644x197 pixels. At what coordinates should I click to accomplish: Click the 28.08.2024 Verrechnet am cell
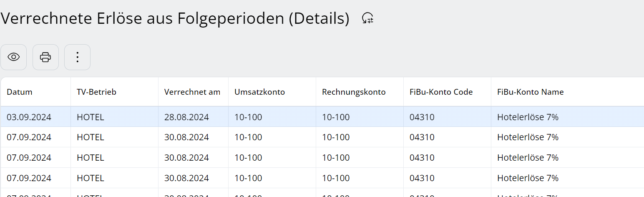186,117
